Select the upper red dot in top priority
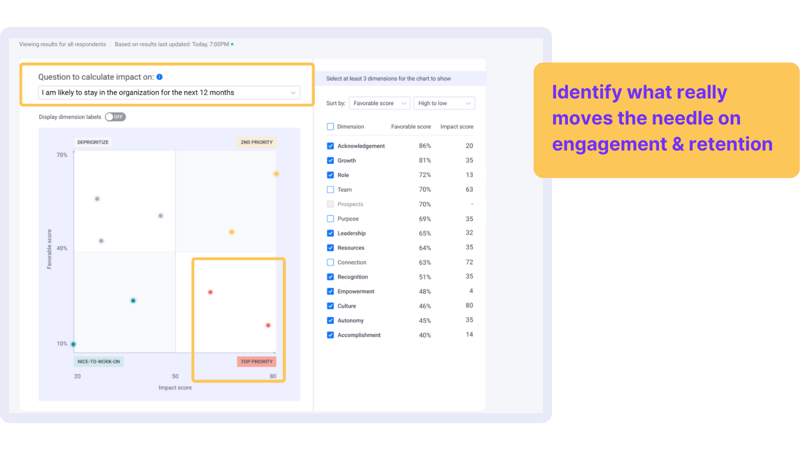Screen dimensions: 800x450 pyautogui.click(x=210, y=292)
